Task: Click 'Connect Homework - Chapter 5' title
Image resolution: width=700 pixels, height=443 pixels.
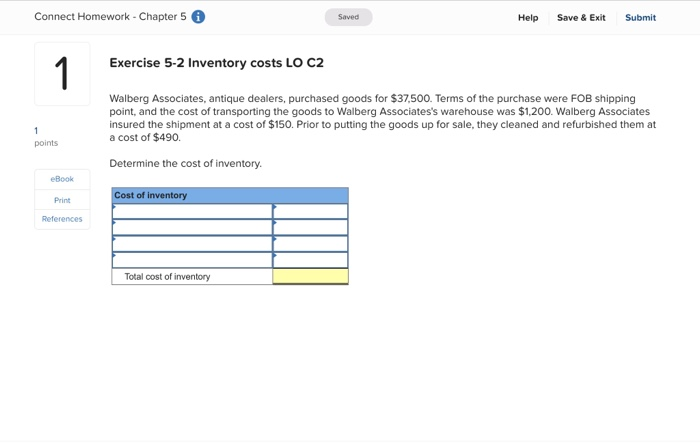Action: point(110,17)
